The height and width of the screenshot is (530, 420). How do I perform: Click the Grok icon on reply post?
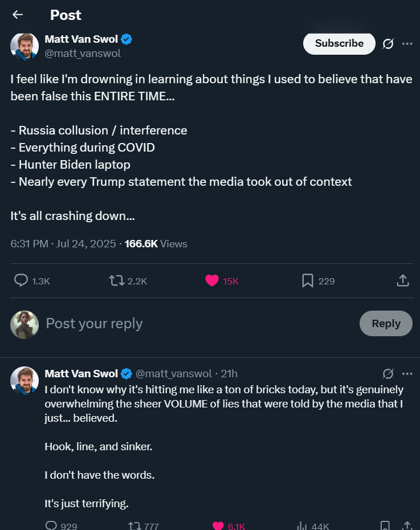[388, 374]
